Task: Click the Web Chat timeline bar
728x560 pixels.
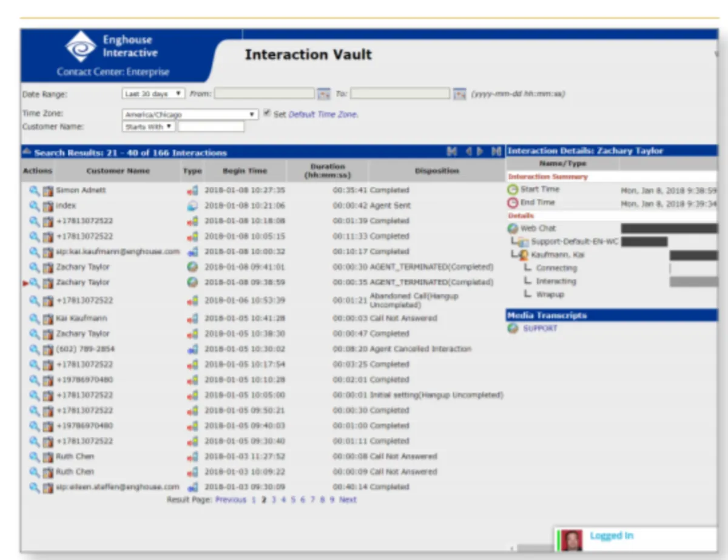Action: pyautogui.click(x=669, y=229)
